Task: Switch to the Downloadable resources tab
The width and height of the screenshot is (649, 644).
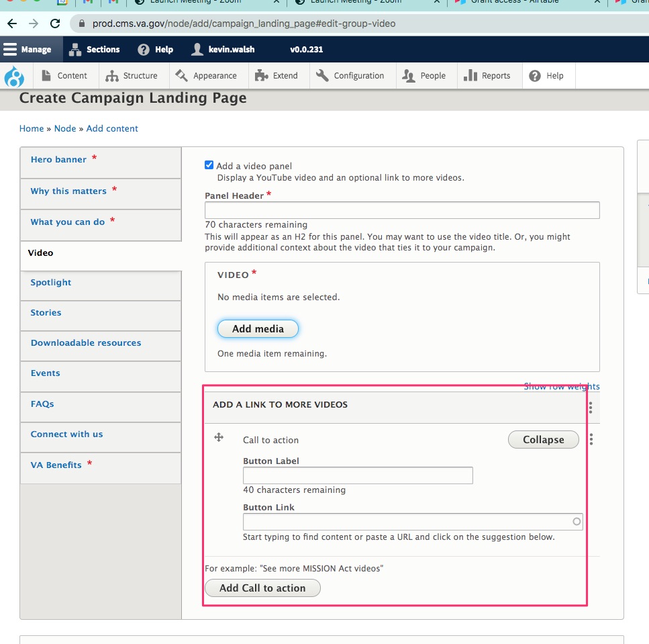Action: click(101, 346)
